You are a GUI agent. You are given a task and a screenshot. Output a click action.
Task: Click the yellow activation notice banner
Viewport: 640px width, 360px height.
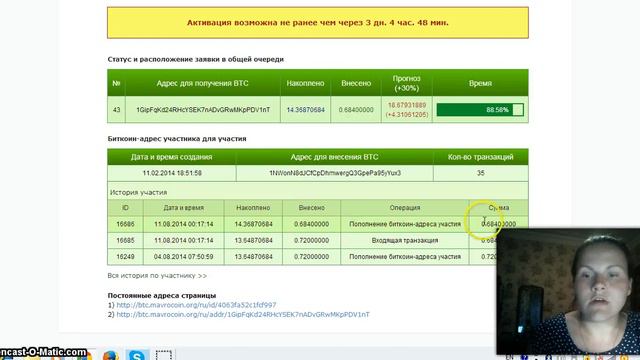tap(318, 23)
